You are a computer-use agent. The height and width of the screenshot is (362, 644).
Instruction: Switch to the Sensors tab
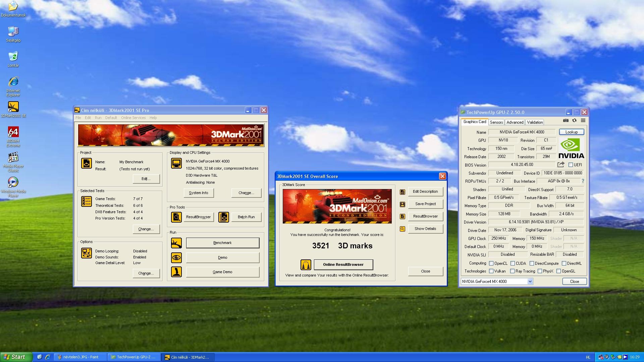point(496,122)
